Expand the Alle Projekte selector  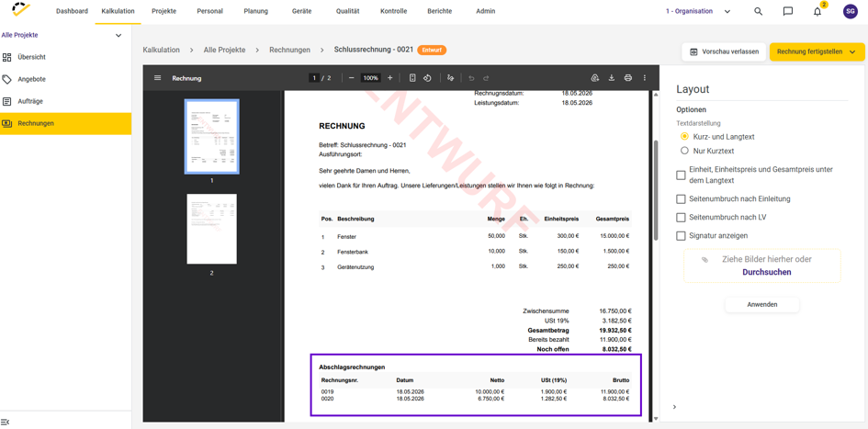118,36
